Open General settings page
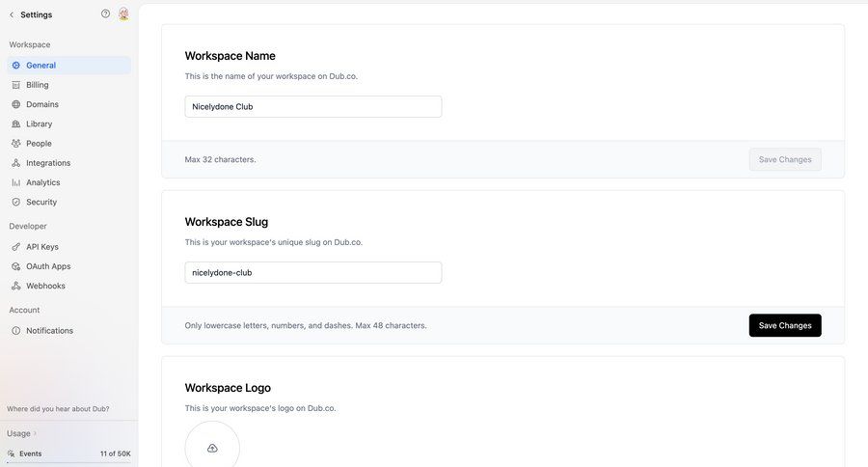The height and width of the screenshot is (467, 868). (69, 66)
